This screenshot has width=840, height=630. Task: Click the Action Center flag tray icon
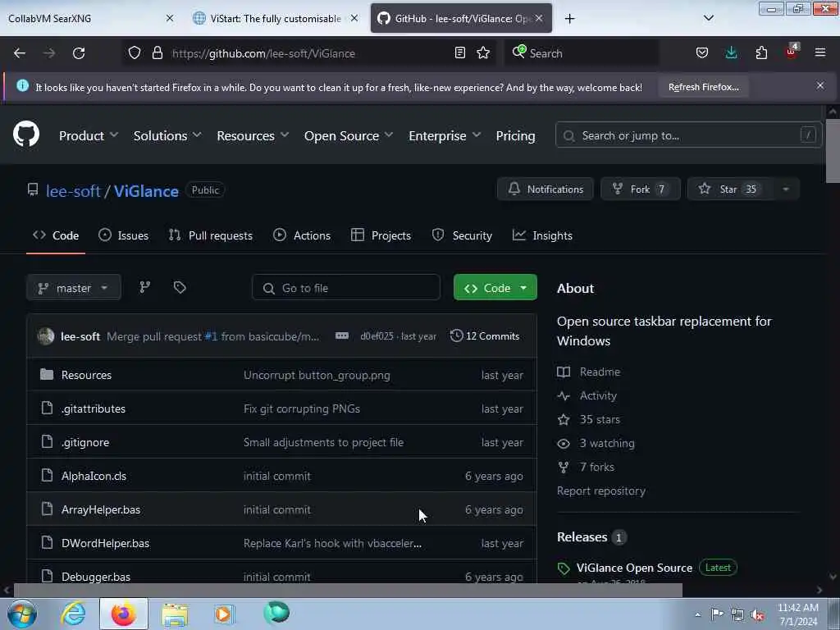point(717,614)
